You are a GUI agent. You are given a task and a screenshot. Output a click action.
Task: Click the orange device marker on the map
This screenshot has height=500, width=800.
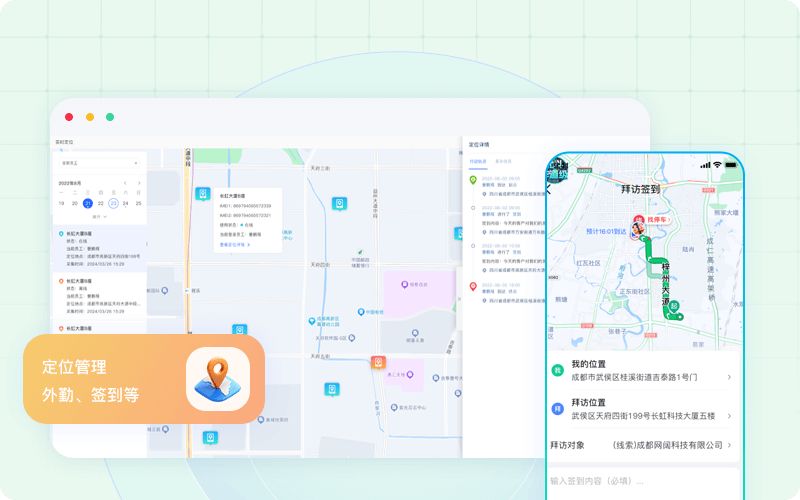(x=378, y=362)
